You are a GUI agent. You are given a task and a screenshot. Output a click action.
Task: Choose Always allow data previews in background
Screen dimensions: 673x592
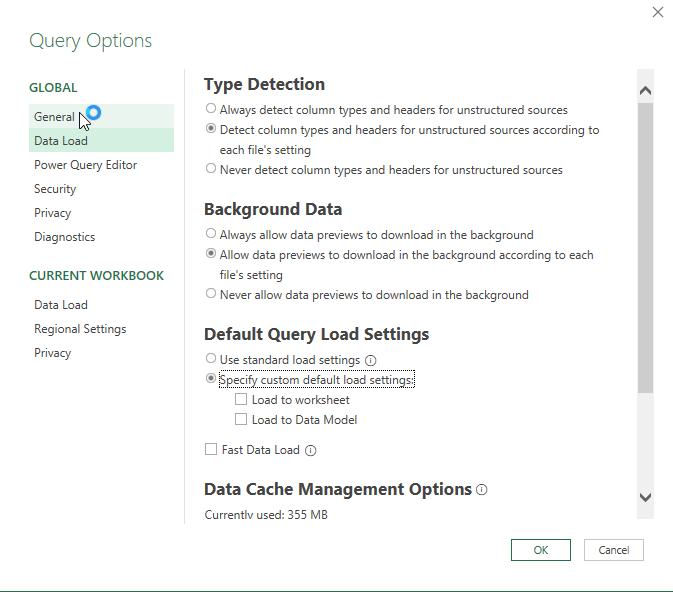[211, 233]
